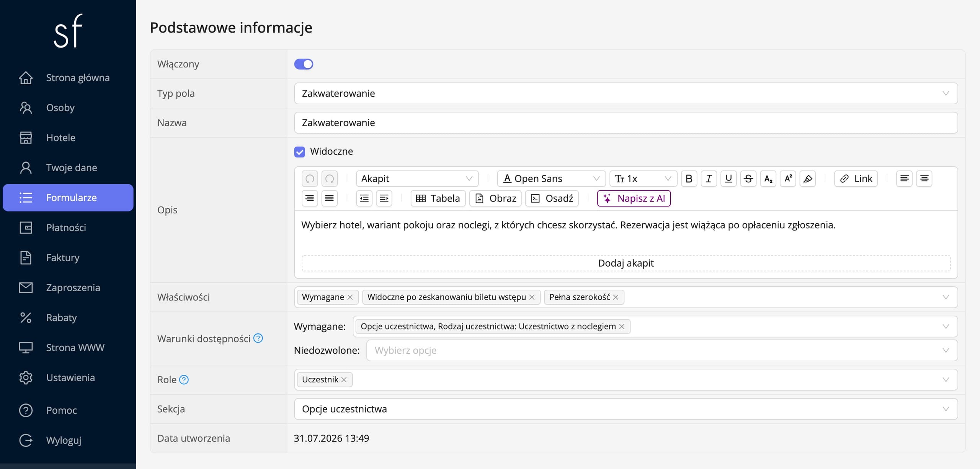
Task: Open the Typ pola dropdown
Action: (x=626, y=93)
